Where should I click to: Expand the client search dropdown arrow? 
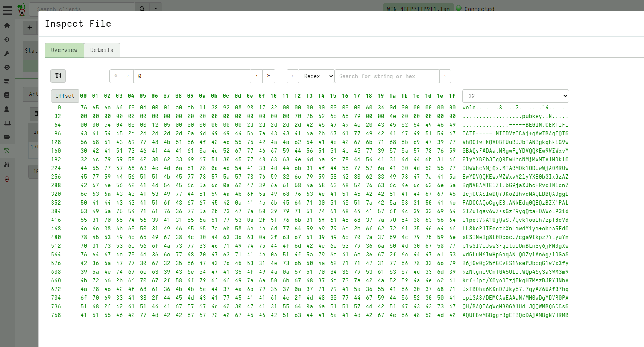pyautogui.click(x=156, y=8)
